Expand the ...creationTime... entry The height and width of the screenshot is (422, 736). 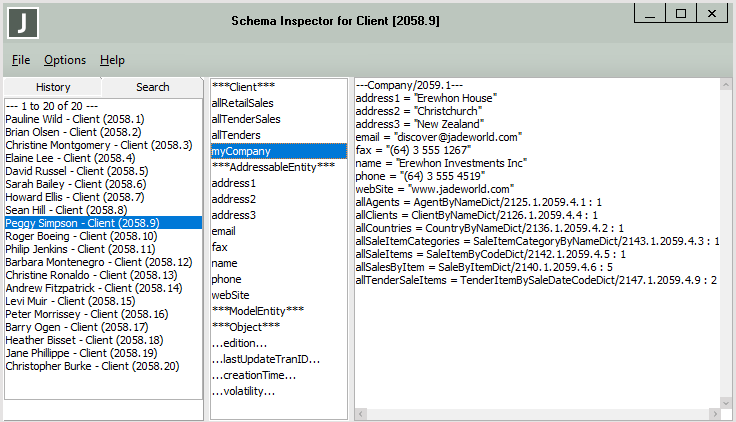coord(254,375)
